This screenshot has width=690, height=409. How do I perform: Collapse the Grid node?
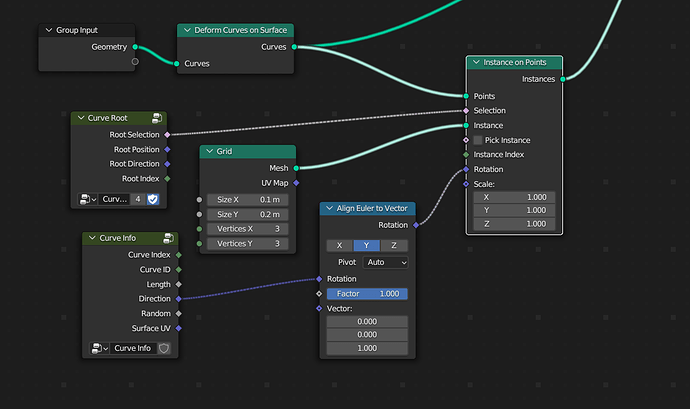[209, 151]
